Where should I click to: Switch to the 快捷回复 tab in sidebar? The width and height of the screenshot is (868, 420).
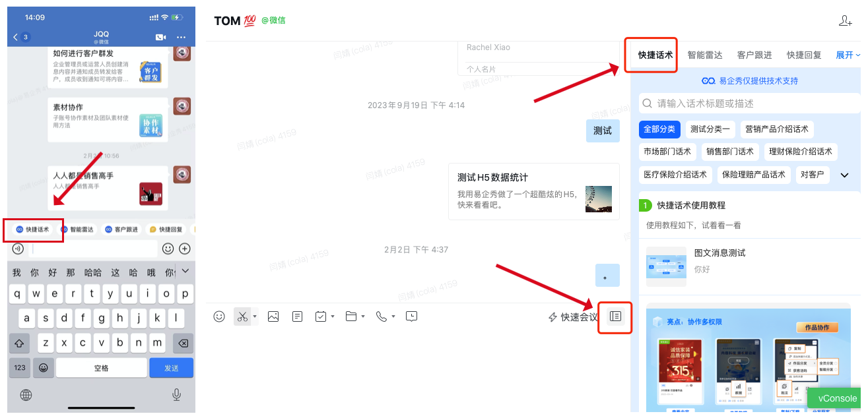point(804,55)
